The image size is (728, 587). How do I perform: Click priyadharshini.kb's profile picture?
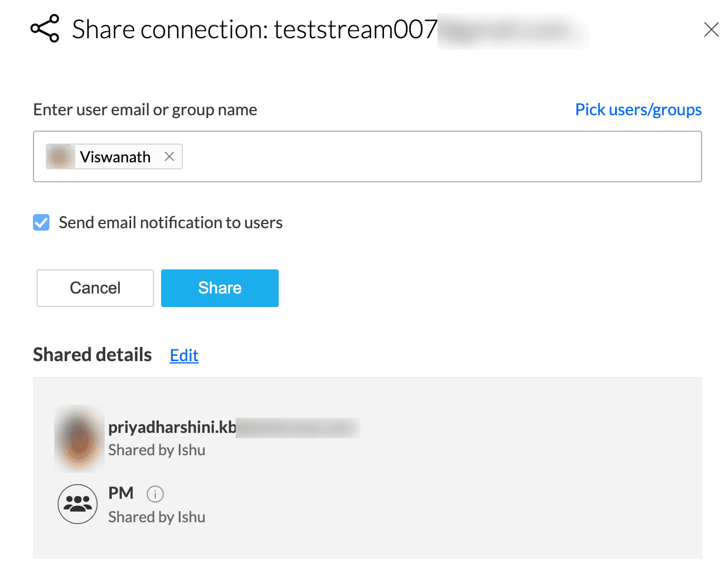79,439
